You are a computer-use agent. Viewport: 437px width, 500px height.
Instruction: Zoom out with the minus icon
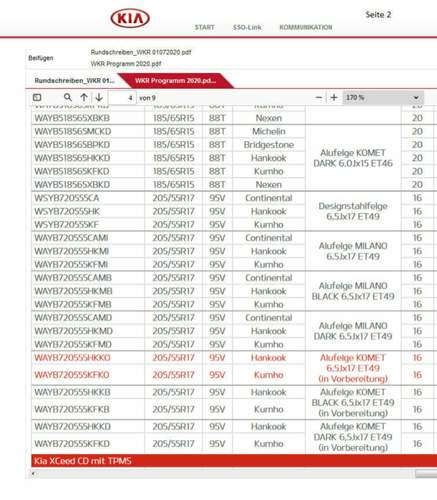coord(319,98)
